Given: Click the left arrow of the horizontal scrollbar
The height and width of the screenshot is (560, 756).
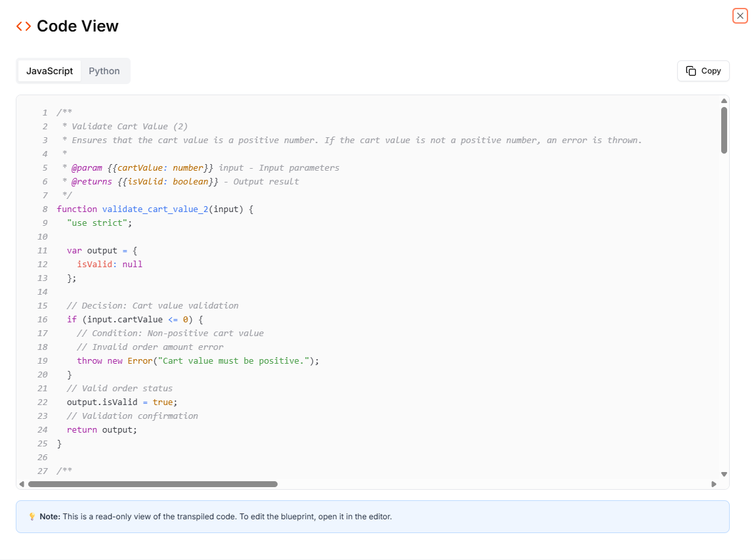Looking at the screenshot, I should [20, 484].
